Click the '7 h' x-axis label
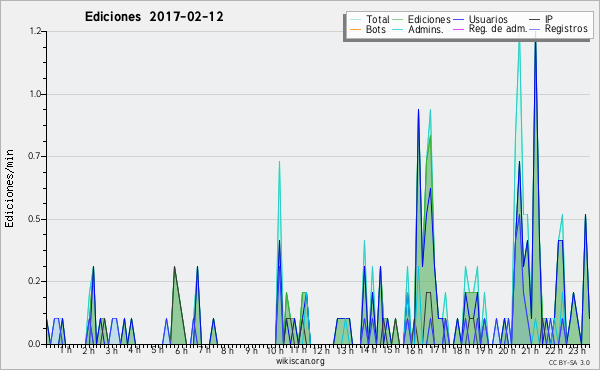600x370 pixels. 204,350
